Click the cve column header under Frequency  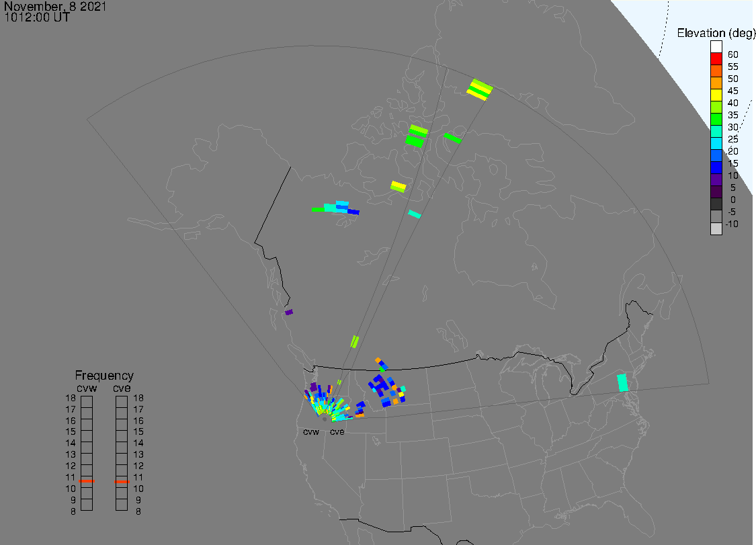[x=122, y=388]
